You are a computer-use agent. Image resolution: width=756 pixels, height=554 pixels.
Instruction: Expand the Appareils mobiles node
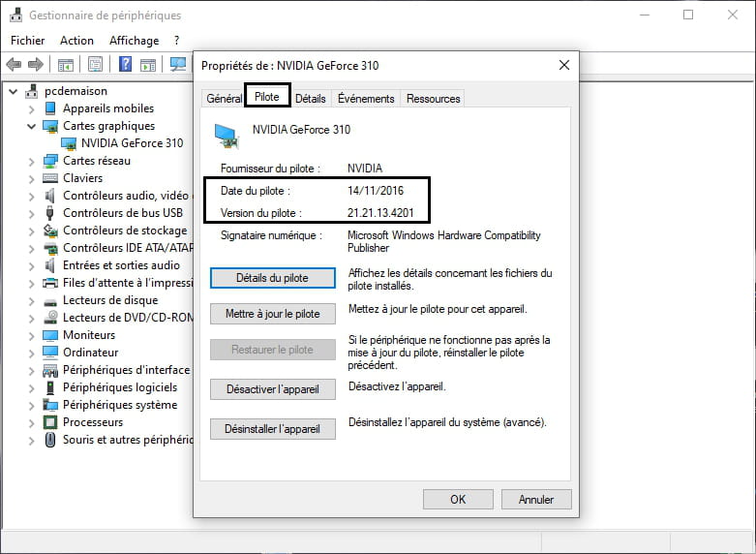(31, 109)
